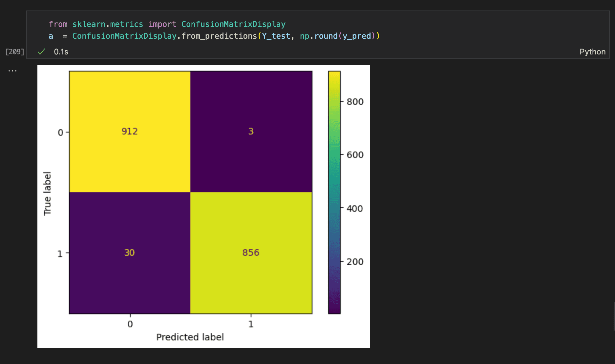Click the cell showing value 3
This screenshot has width=615, height=364.
(251, 131)
